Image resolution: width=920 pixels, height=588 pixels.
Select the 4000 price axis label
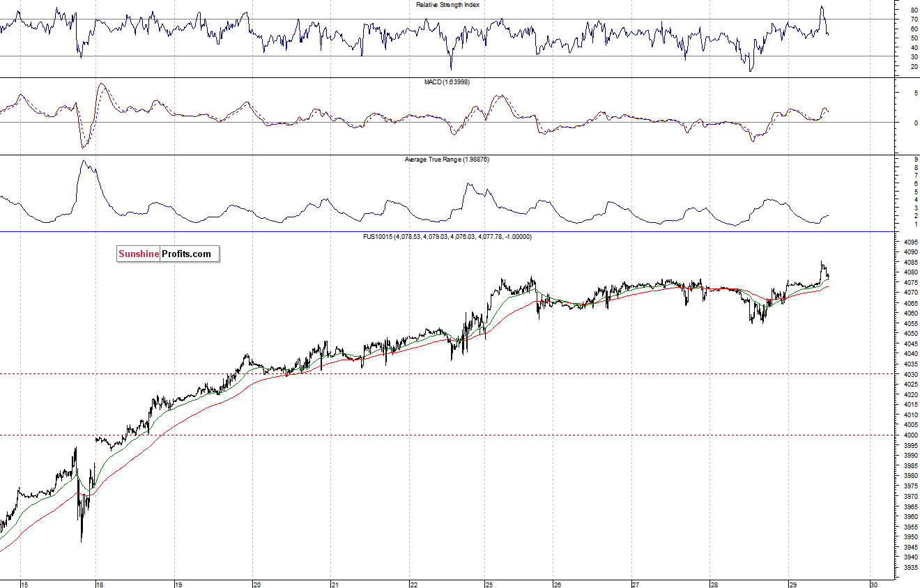click(910, 435)
